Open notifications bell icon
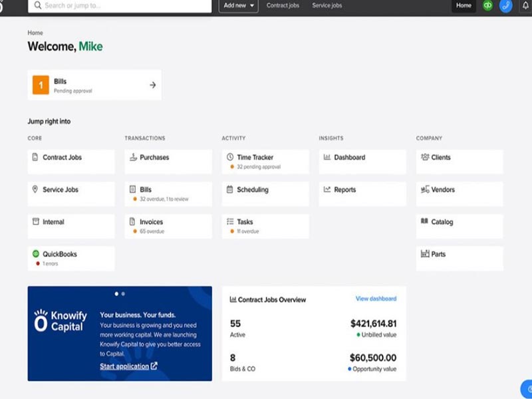532x399 pixels. [525, 5]
